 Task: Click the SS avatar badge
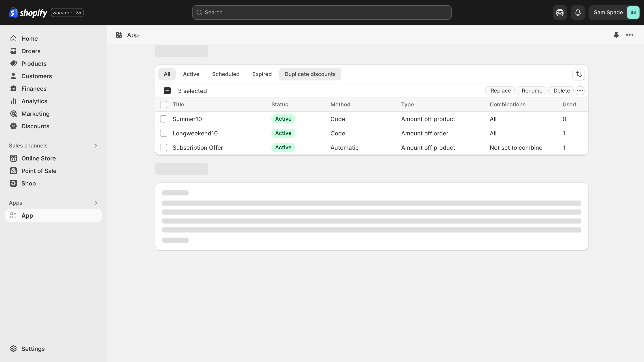tap(633, 13)
